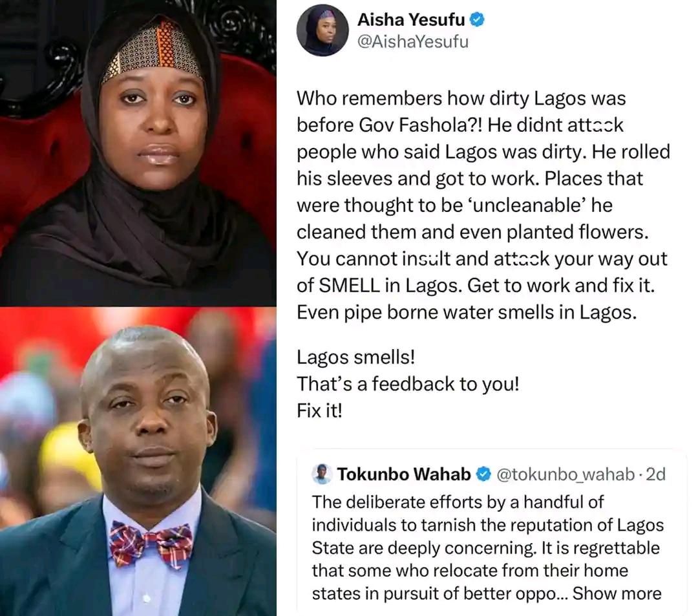Click Aisha Yesufu's profile avatar
Viewport: 698px width, 616px height.
click(x=323, y=30)
